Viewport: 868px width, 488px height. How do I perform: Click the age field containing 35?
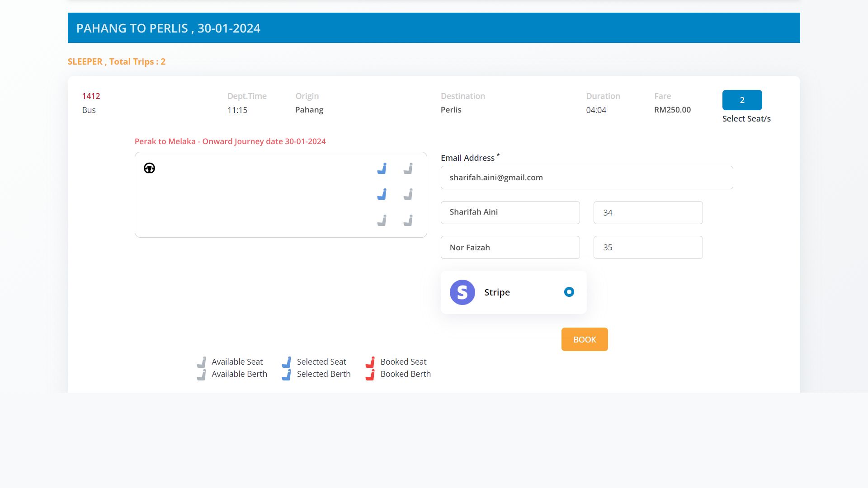point(648,247)
